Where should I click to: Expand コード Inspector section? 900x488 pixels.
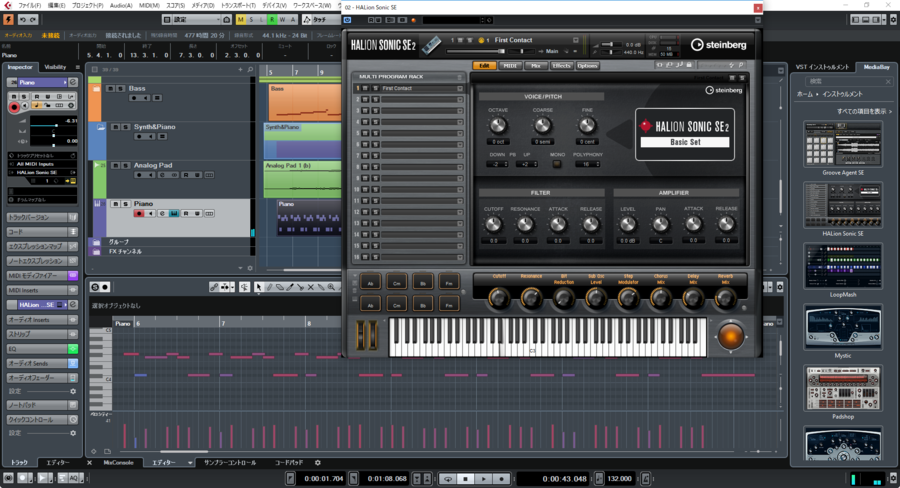[41, 232]
